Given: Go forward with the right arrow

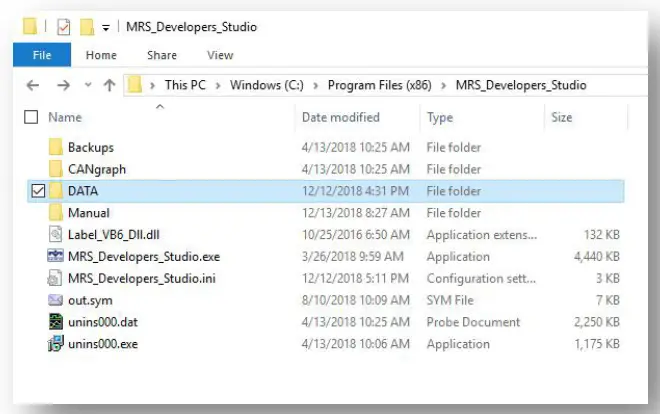Looking at the screenshot, I should (x=64, y=85).
